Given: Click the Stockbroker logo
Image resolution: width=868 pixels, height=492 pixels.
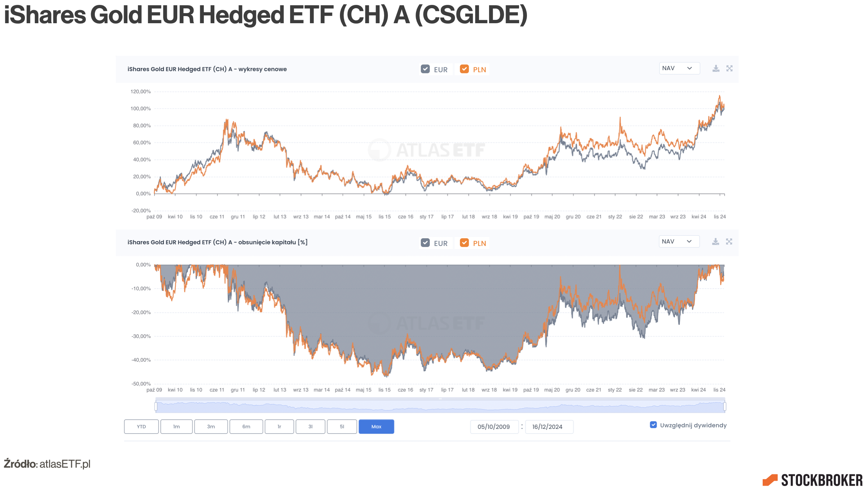Looking at the screenshot, I should coord(812,480).
